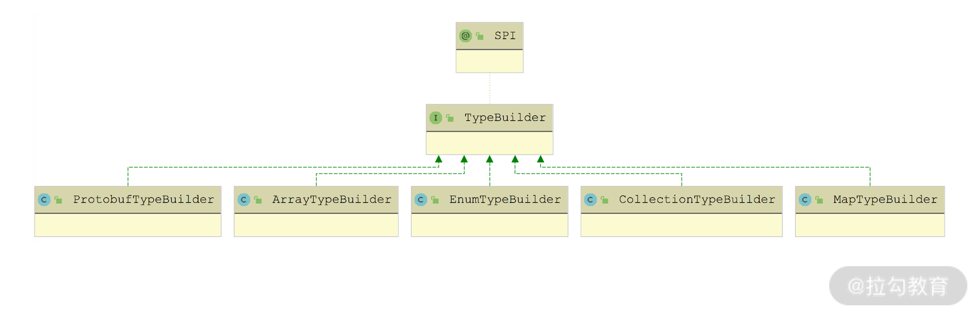
Task: Click the @拉勾教育 watermark badge
Action: click(898, 286)
